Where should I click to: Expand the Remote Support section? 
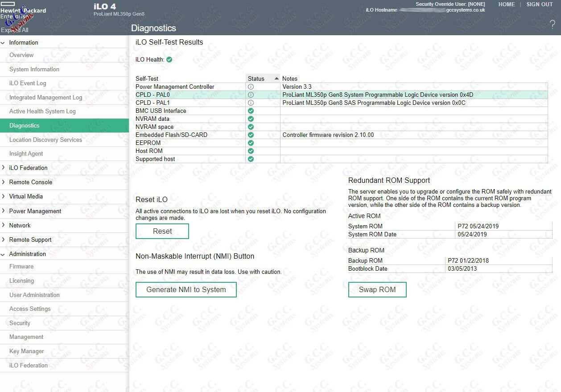point(3,240)
